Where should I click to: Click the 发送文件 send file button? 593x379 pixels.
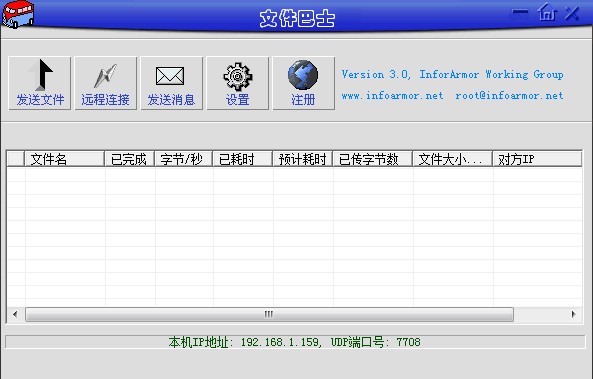[x=40, y=83]
